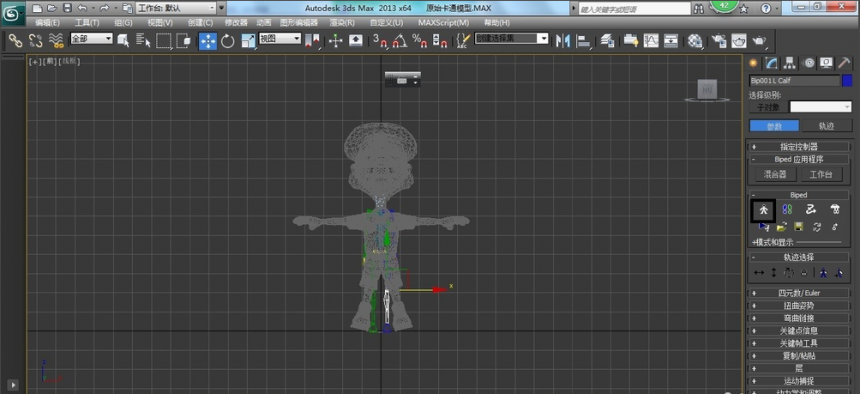860x394 pixels.
Task: Click the Bip001 L Calf name field
Action: [794, 81]
